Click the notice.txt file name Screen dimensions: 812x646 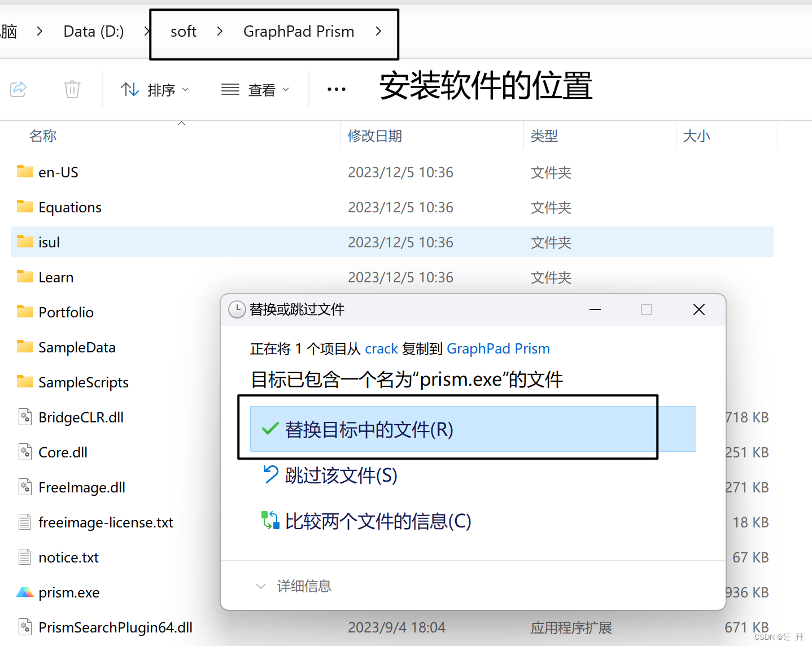(68, 557)
